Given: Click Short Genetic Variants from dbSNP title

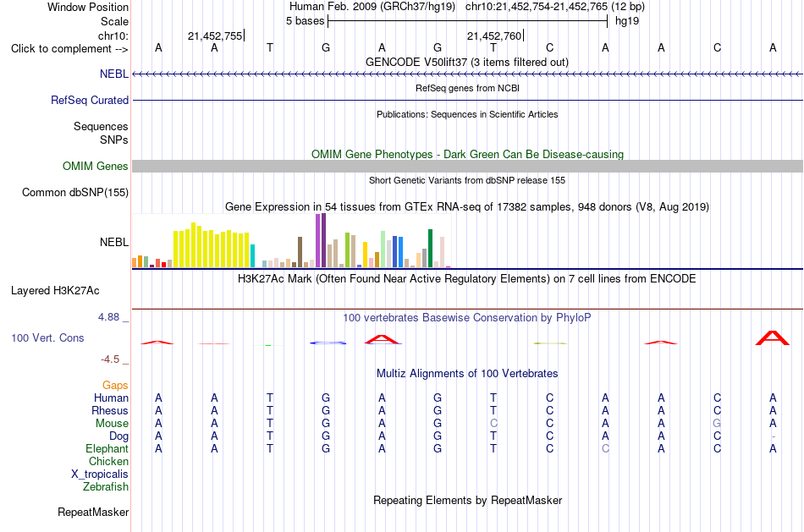Looking at the screenshot, I should pyautogui.click(x=466, y=180).
